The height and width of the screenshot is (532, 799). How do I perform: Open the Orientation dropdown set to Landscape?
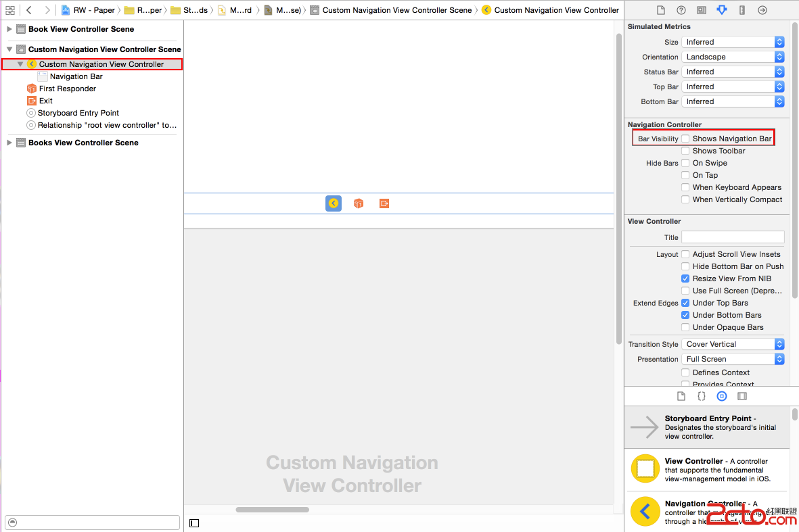pyautogui.click(x=733, y=57)
